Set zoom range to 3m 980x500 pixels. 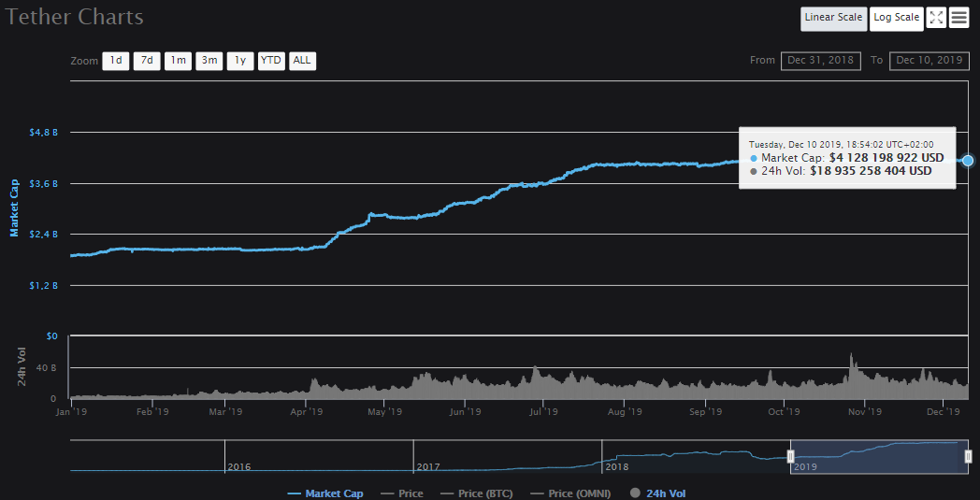(209, 61)
